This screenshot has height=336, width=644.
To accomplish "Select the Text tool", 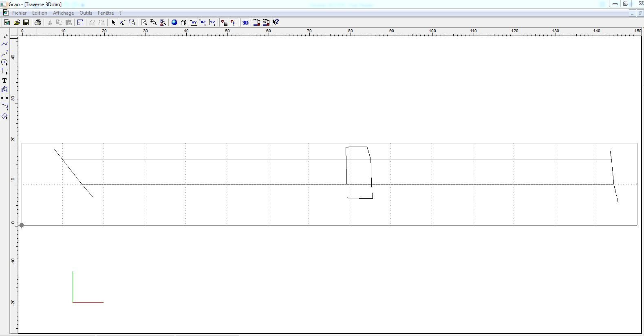I will [x=5, y=81].
